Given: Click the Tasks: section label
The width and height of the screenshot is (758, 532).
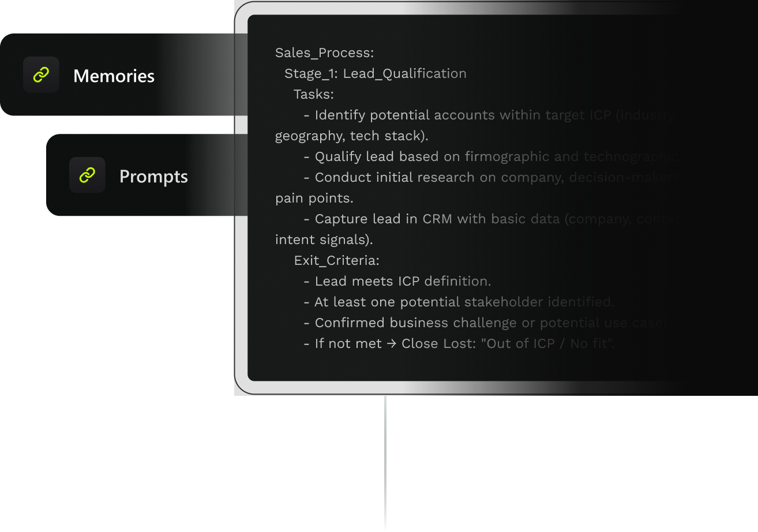Looking at the screenshot, I should (313, 95).
